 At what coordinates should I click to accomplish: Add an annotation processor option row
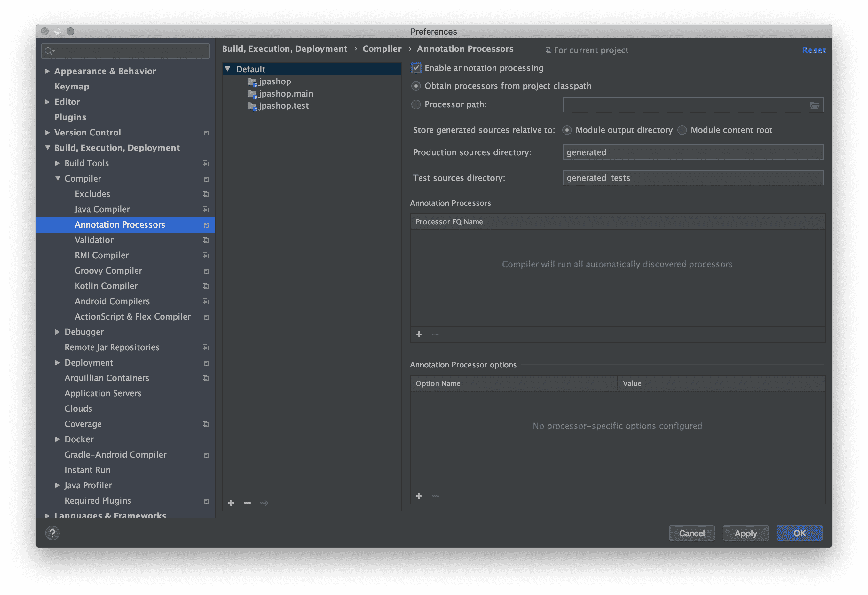419,496
